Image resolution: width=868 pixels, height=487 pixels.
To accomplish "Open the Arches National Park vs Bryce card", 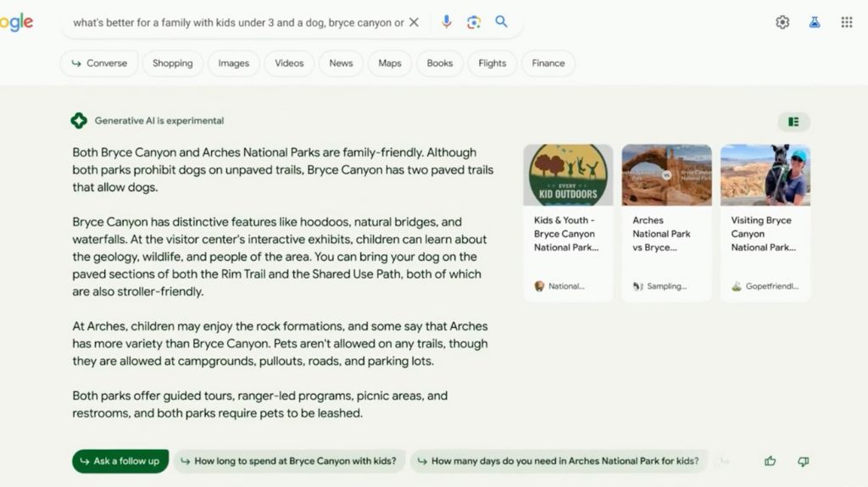I will [666, 223].
